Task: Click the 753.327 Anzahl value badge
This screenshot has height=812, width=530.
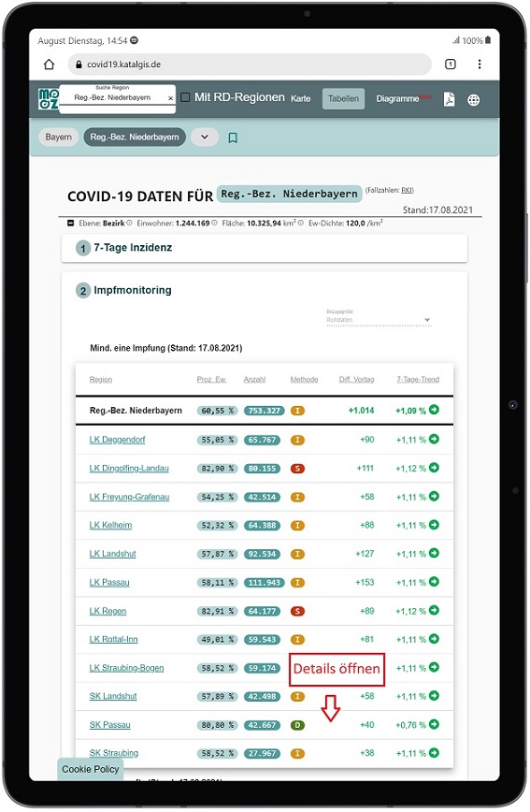Action: click(x=264, y=411)
